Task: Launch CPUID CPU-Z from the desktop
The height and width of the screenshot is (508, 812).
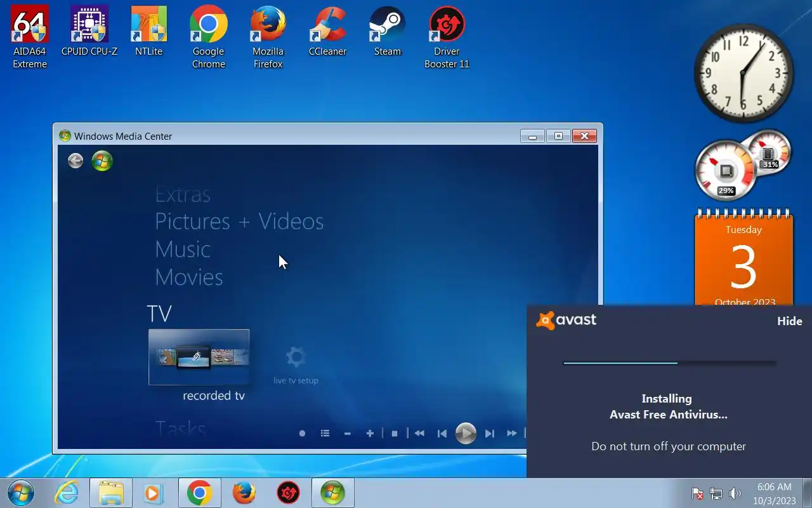Action: click(x=89, y=32)
